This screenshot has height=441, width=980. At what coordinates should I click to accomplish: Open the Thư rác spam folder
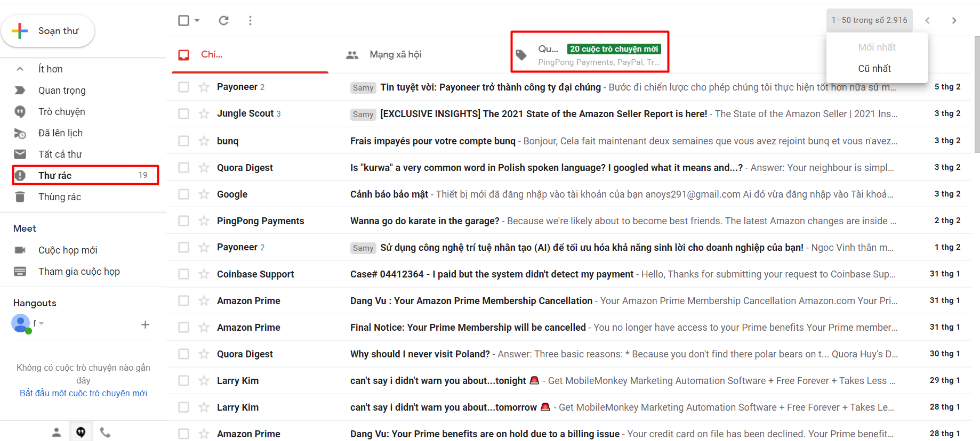(55, 175)
